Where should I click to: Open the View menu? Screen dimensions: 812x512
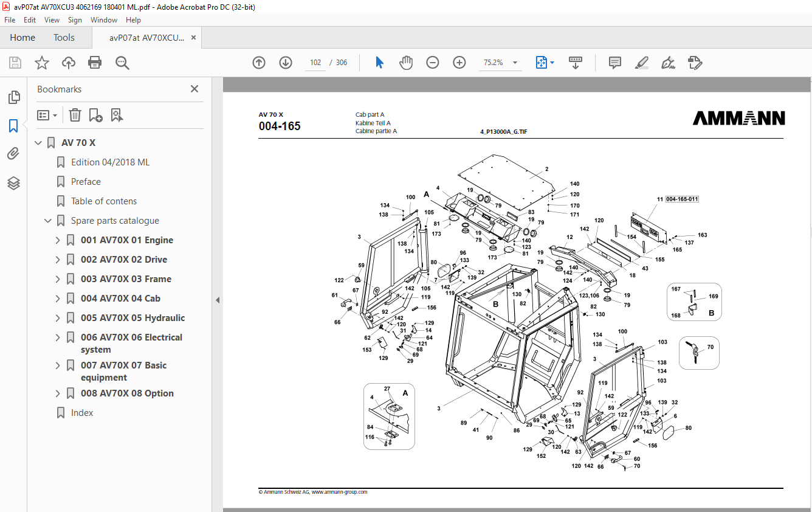pos(52,20)
